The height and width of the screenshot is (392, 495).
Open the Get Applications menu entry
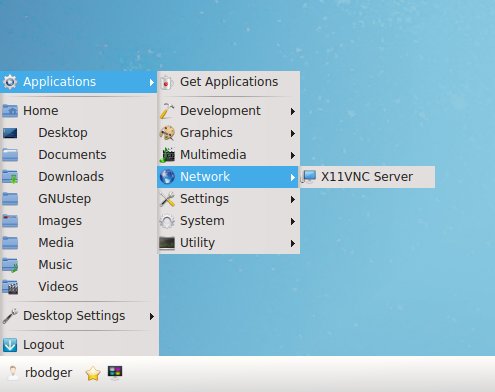(229, 82)
